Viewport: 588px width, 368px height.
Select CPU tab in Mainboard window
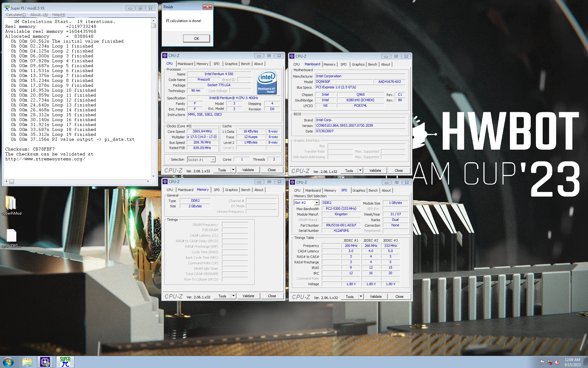(296, 64)
